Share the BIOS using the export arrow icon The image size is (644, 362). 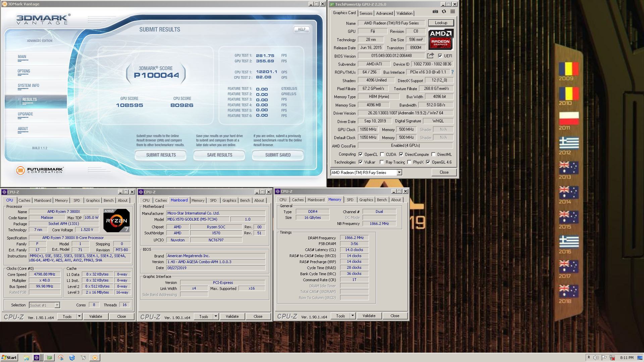click(431, 56)
